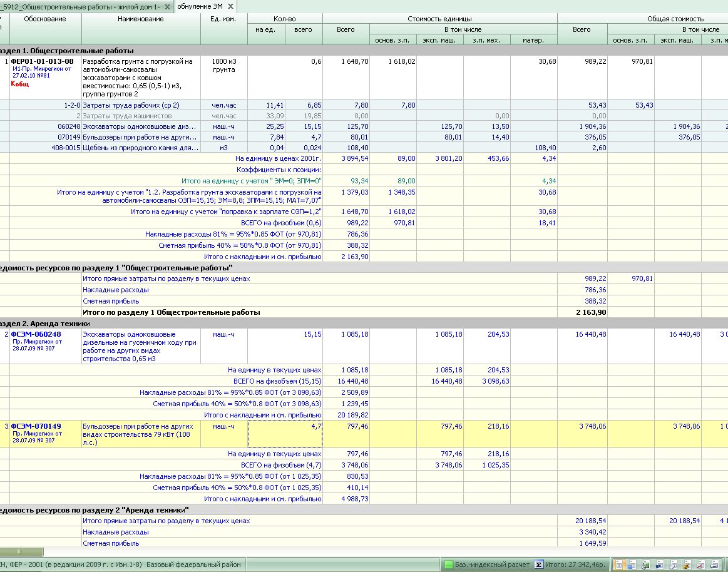Screen dimensions: 728x572
Task: Click the value 20 189,82 in итого с накладными
Action: pos(353,415)
